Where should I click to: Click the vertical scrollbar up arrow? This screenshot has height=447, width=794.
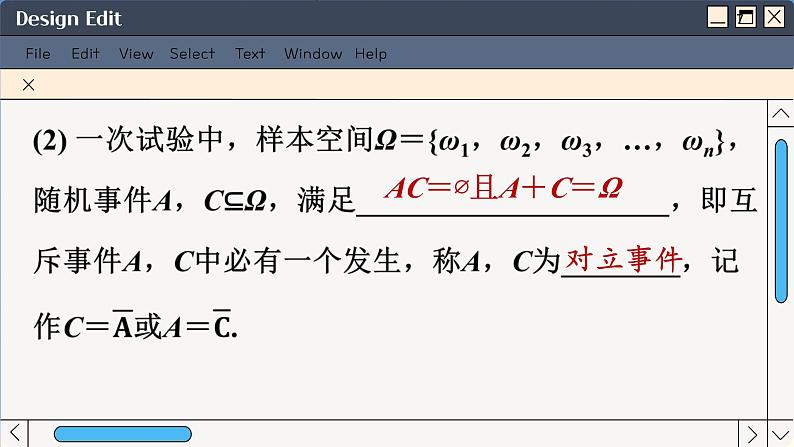click(781, 114)
